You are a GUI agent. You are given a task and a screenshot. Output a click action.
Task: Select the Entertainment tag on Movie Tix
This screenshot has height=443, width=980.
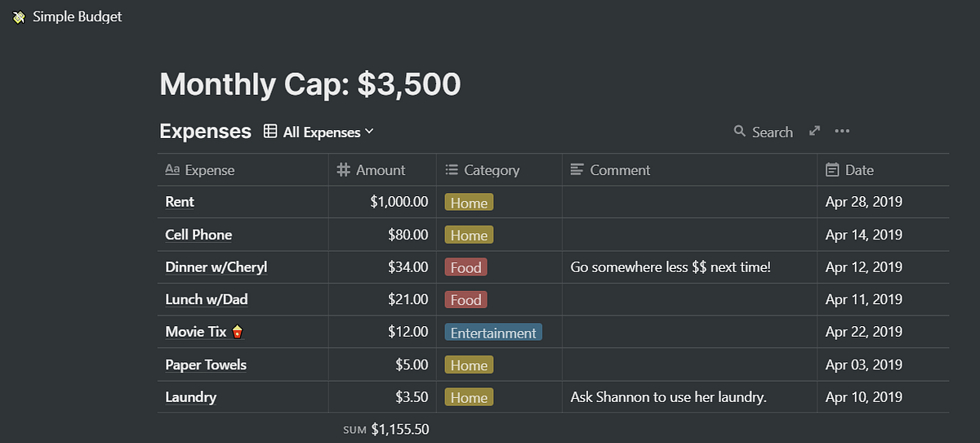click(x=493, y=333)
